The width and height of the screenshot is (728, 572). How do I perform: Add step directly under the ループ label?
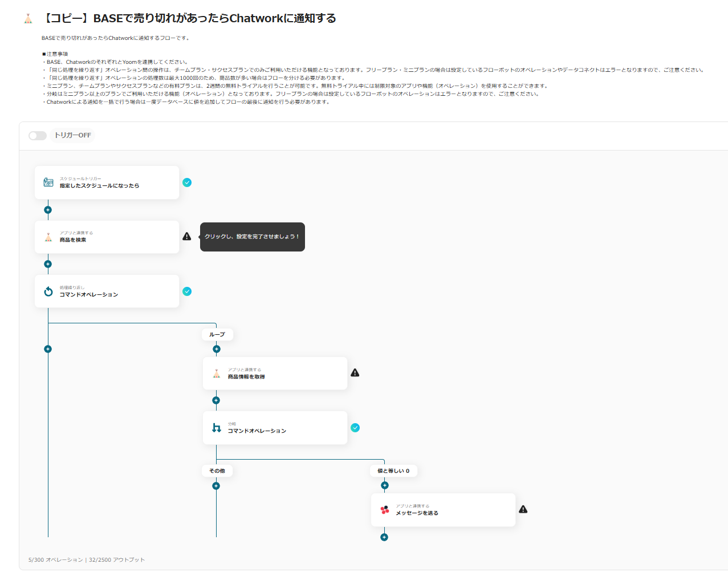[x=217, y=349]
